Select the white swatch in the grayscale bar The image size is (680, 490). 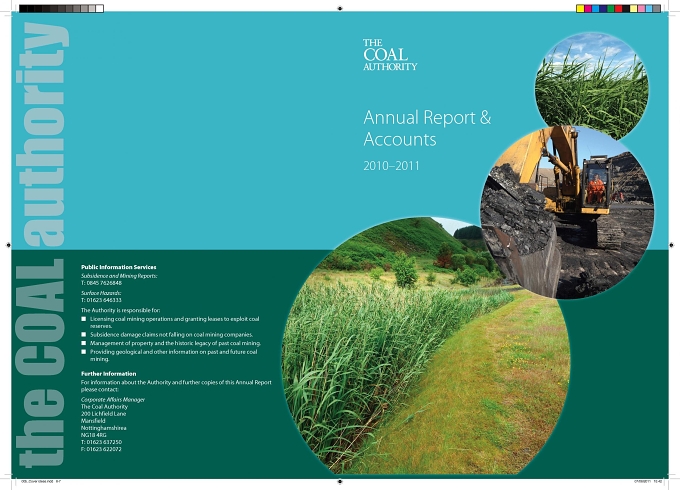pos(99,8)
